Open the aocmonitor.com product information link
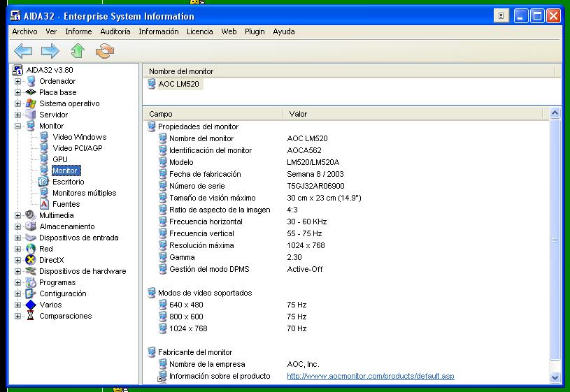Image resolution: width=570 pixels, height=392 pixels. (x=370, y=376)
